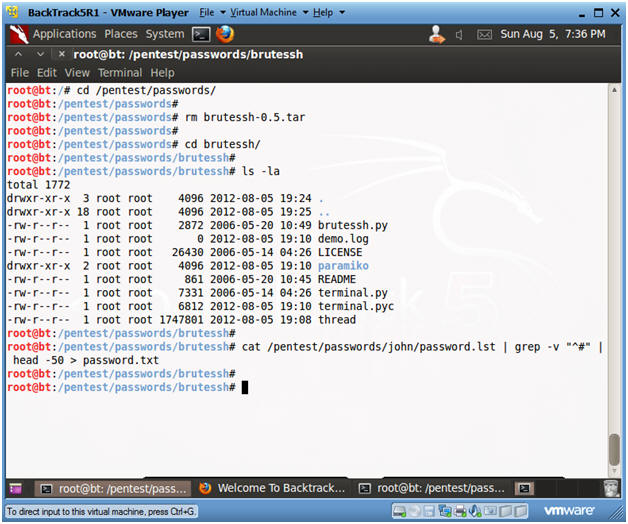
Task: Launch terminal from top panel icon
Action: pos(201,34)
